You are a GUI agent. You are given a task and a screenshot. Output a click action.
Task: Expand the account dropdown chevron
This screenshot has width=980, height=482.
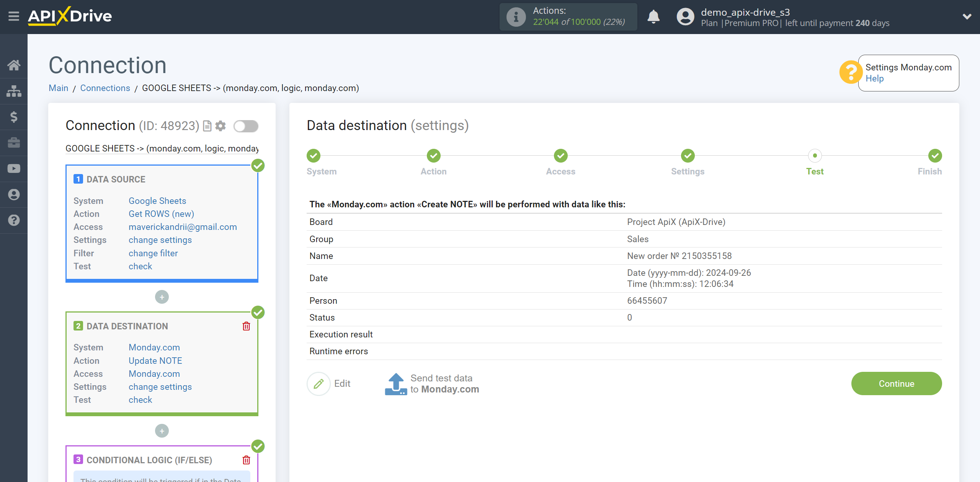[967, 16]
